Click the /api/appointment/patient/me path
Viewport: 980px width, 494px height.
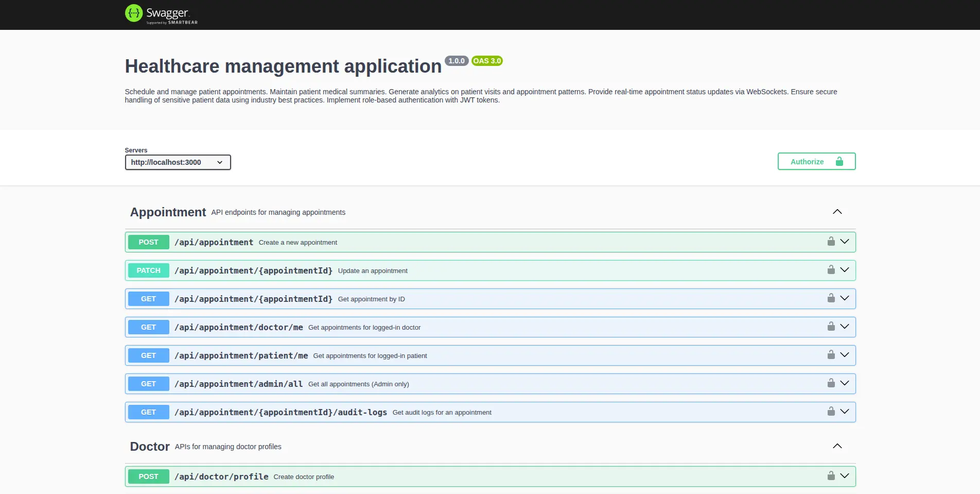tap(241, 355)
